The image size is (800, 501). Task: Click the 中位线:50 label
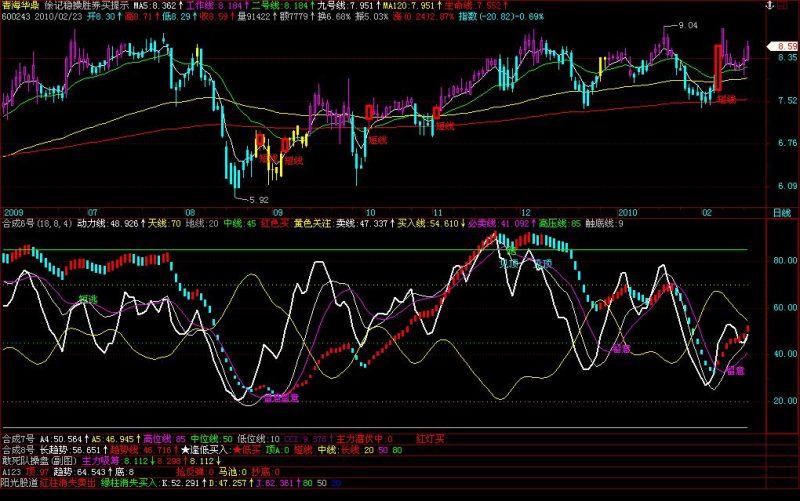(x=212, y=439)
